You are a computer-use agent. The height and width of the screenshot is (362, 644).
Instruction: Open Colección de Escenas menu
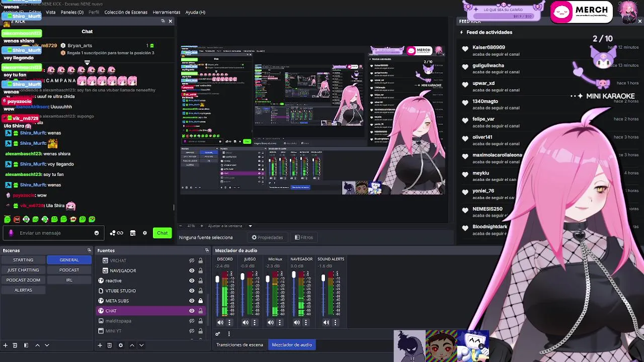(126, 12)
